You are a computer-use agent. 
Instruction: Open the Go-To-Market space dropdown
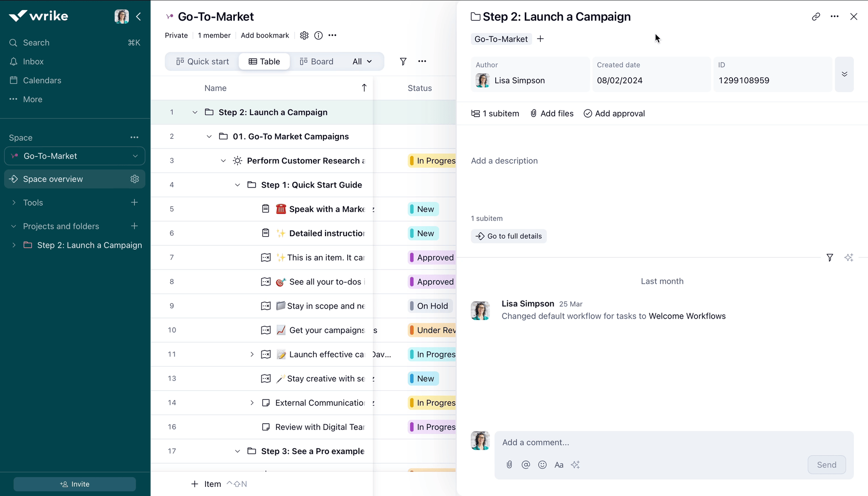(135, 156)
